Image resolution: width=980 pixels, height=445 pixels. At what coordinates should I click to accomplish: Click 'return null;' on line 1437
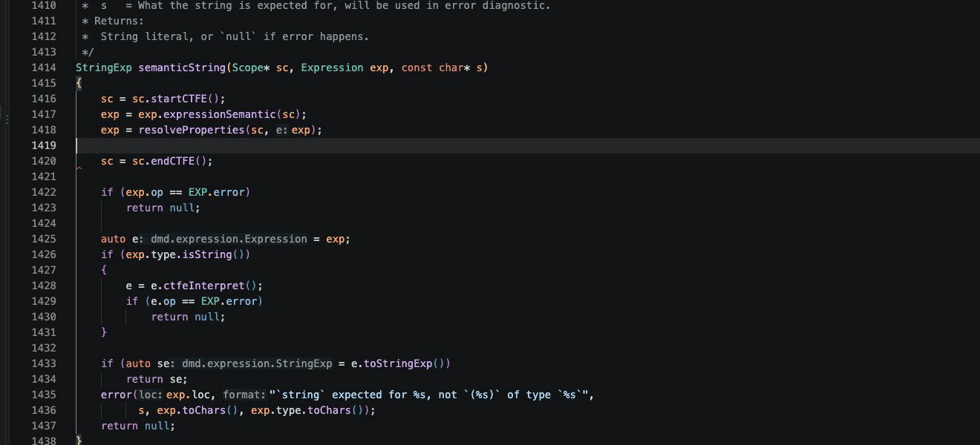coord(139,426)
